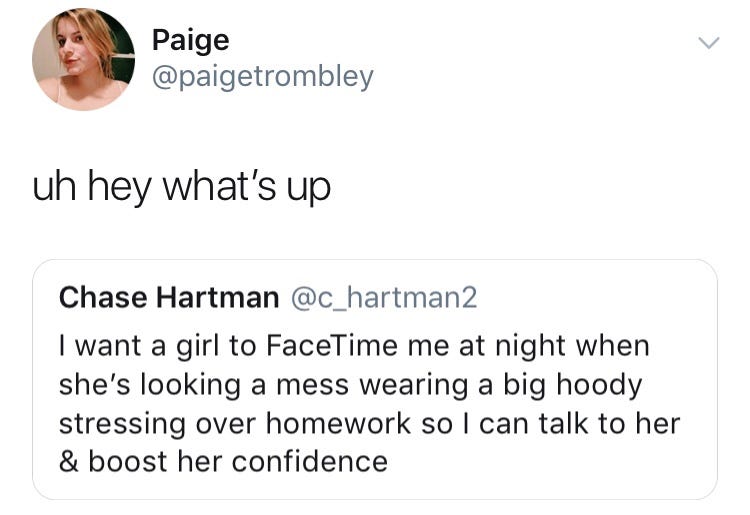Viewport: 750px width, 515px height.
Task: Click the display name "Paige"
Action: coord(190,41)
